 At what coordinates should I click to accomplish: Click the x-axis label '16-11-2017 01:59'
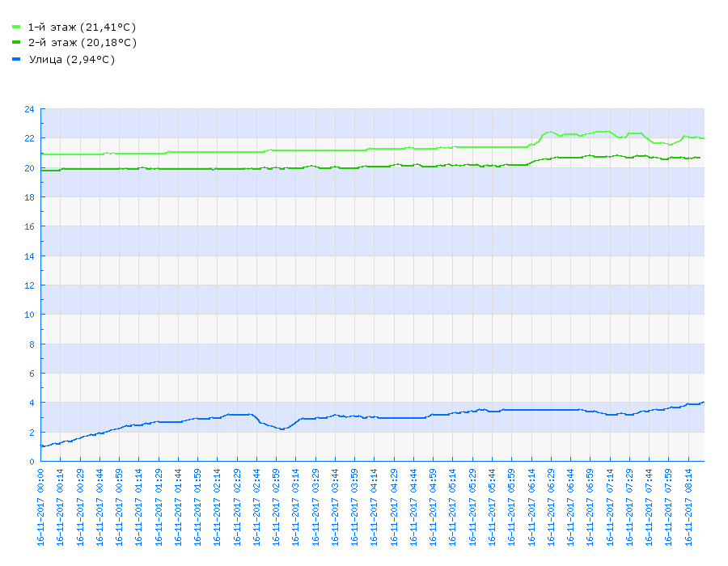click(197, 507)
